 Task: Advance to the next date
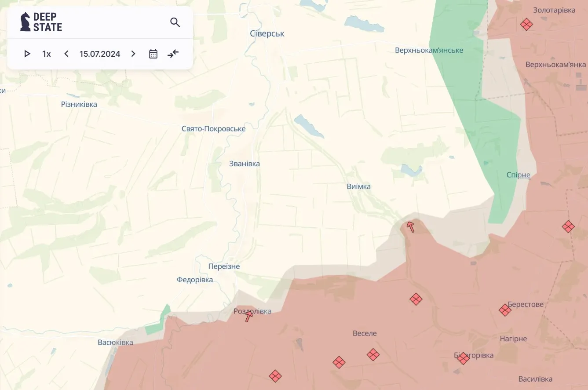133,54
